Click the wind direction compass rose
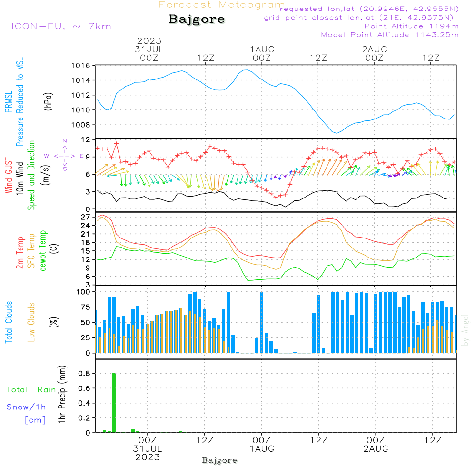 click(x=65, y=156)
